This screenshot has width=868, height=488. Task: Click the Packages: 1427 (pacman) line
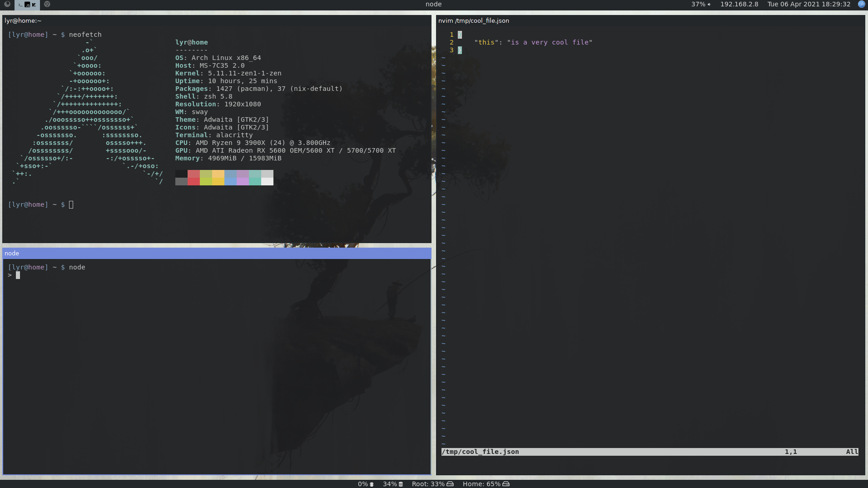(259, 89)
